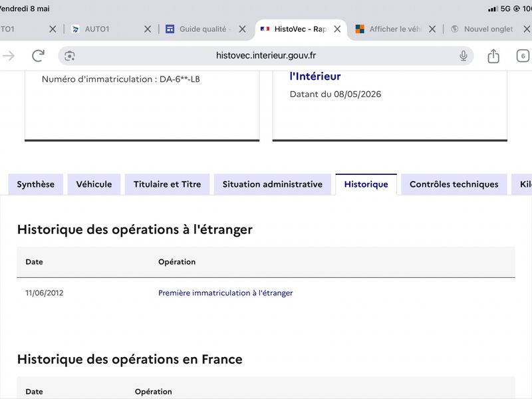
Task: Close the AUTO1 tab
Action: [x=148, y=29]
